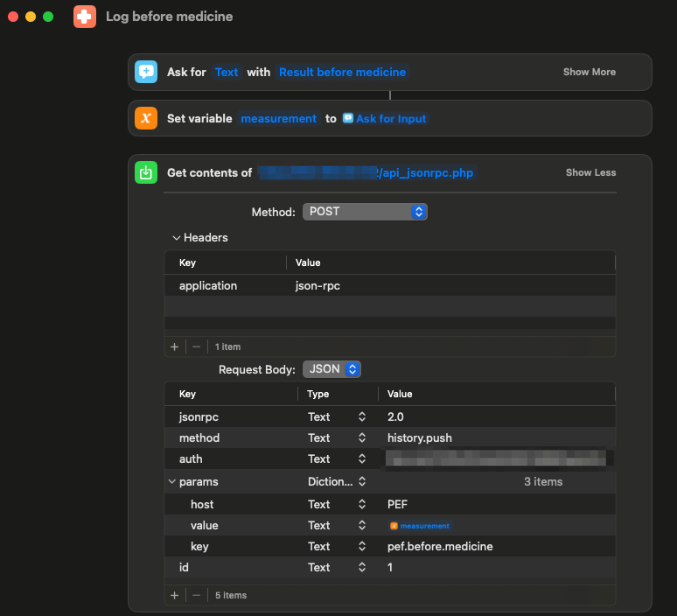The width and height of the screenshot is (677, 616).
Task: Click Show Less on Get contents action
Action: pos(590,172)
